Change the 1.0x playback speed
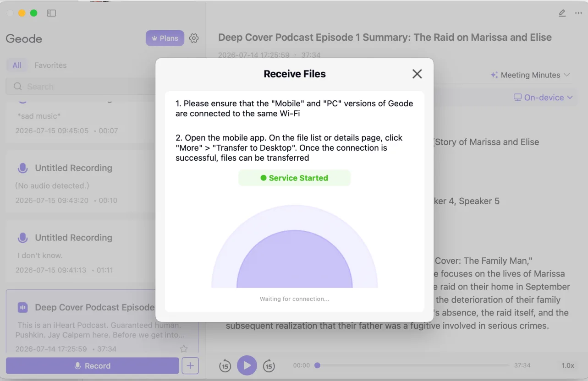The width and height of the screenshot is (588, 381). click(x=568, y=365)
